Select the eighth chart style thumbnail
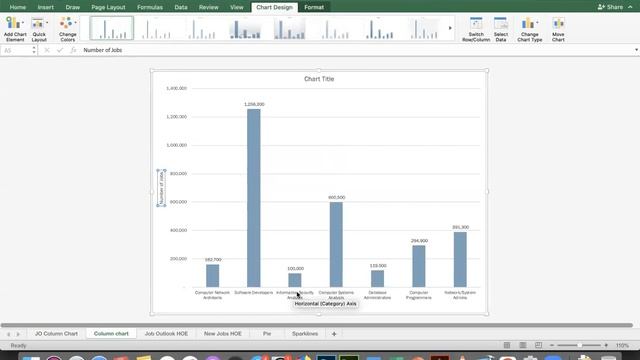 [424, 29]
